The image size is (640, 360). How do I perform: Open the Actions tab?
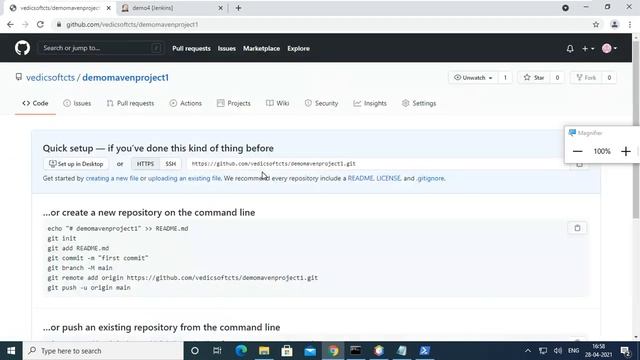click(186, 103)
